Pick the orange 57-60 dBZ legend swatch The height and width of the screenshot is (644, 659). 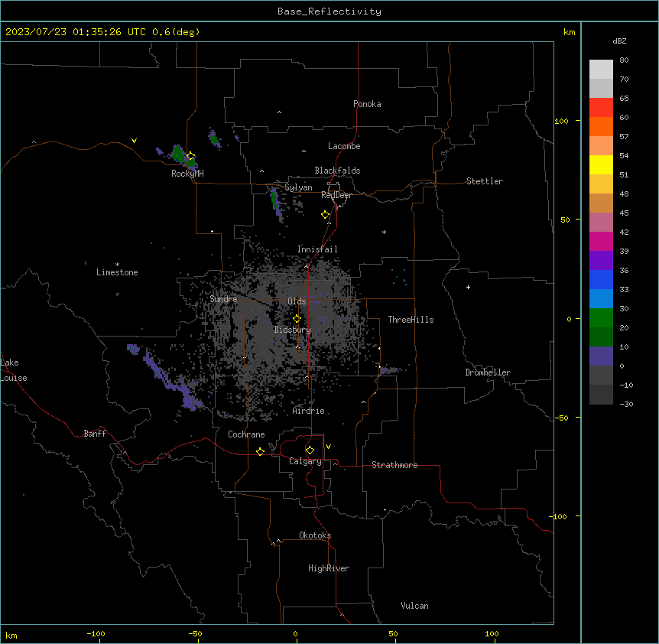click(601, 126)
